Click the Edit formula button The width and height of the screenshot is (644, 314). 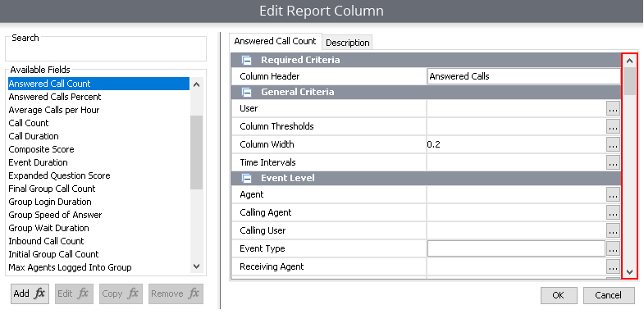pyautogui.click(x=74, y=294)
